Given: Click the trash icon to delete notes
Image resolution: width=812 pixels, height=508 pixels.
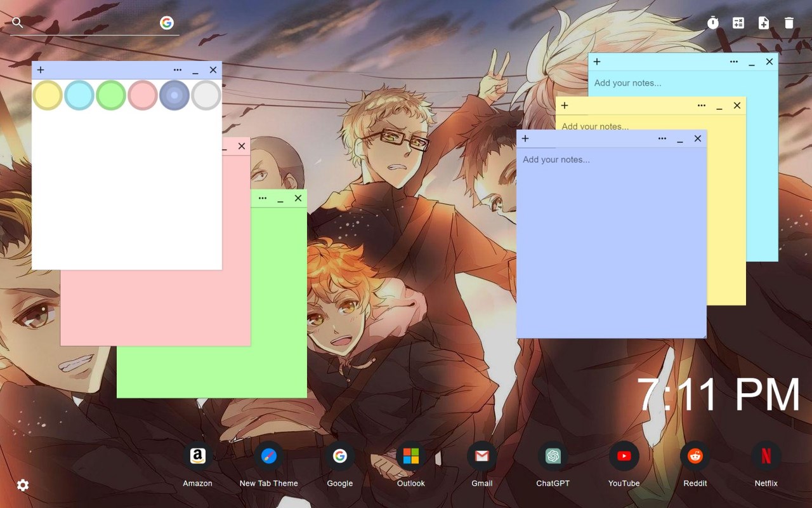Looking at the screenshot, I should [x=789, y=23].
